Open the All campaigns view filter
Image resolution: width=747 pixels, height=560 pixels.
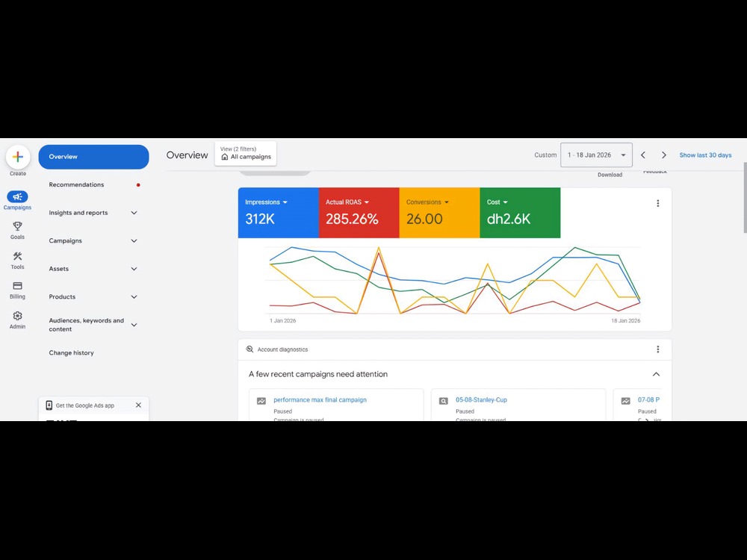246,153
